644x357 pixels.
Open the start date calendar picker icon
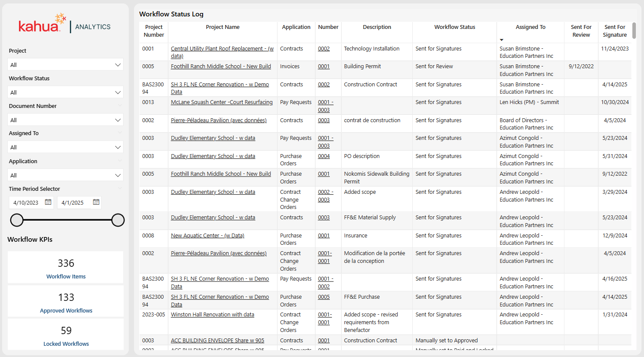click(48, 202)
